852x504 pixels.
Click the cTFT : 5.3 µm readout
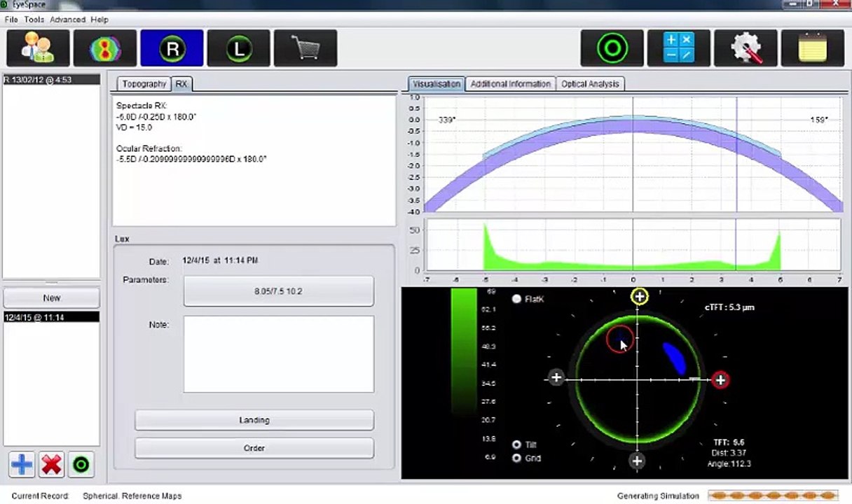[x=729, y=307]
